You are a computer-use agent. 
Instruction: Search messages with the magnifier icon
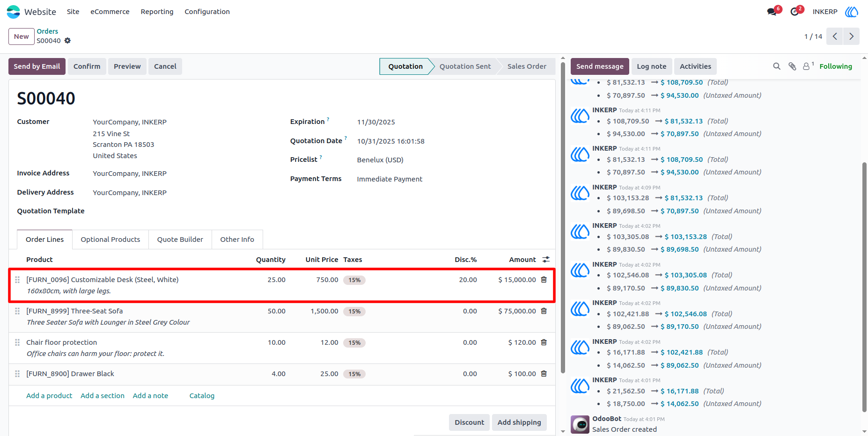click(777, 66)
